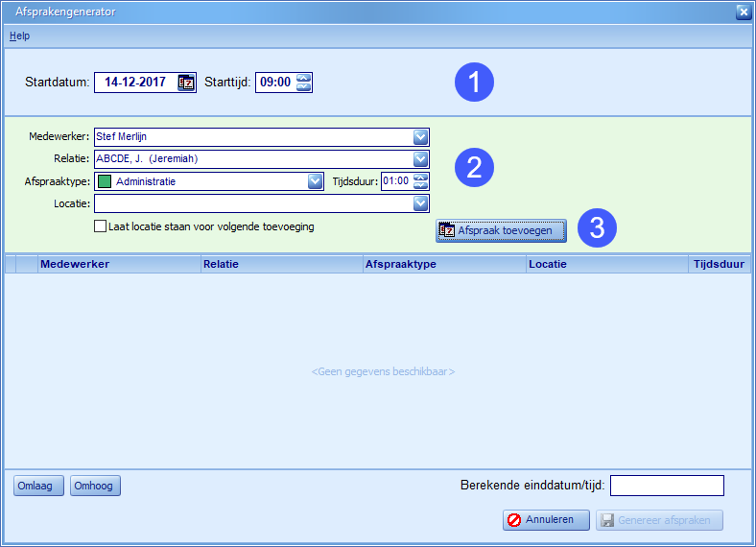Click the Omhoog button

coord(95,486)
